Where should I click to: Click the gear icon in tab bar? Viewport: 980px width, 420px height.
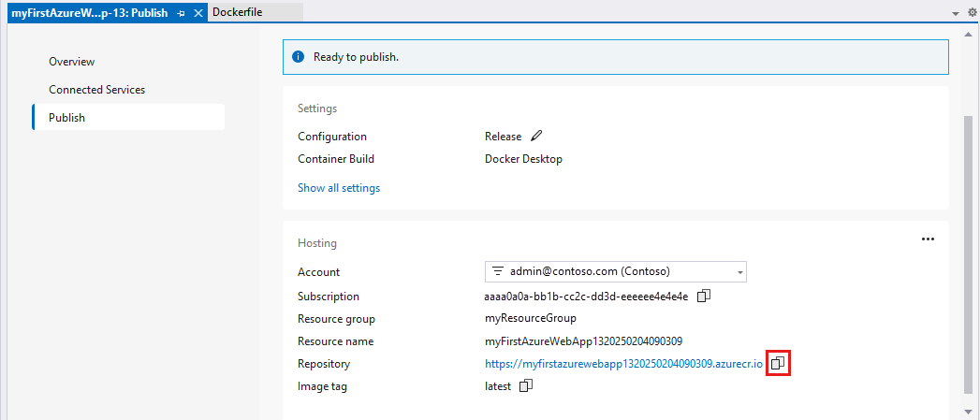[x=972, y=12]
